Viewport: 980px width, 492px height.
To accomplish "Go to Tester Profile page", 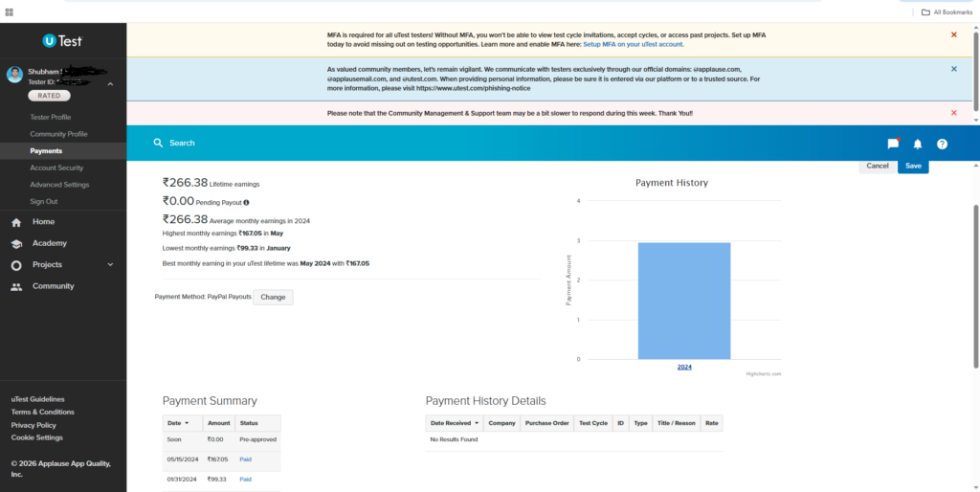I will (50, 117).
